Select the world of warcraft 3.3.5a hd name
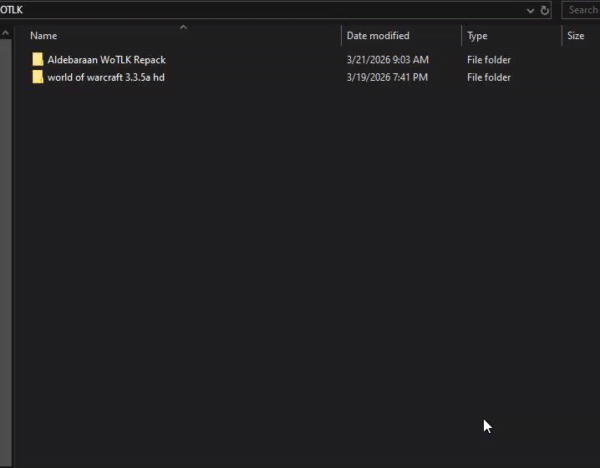Image resolution: width=600 pixels, height=468 pixels. pos(106,77)
